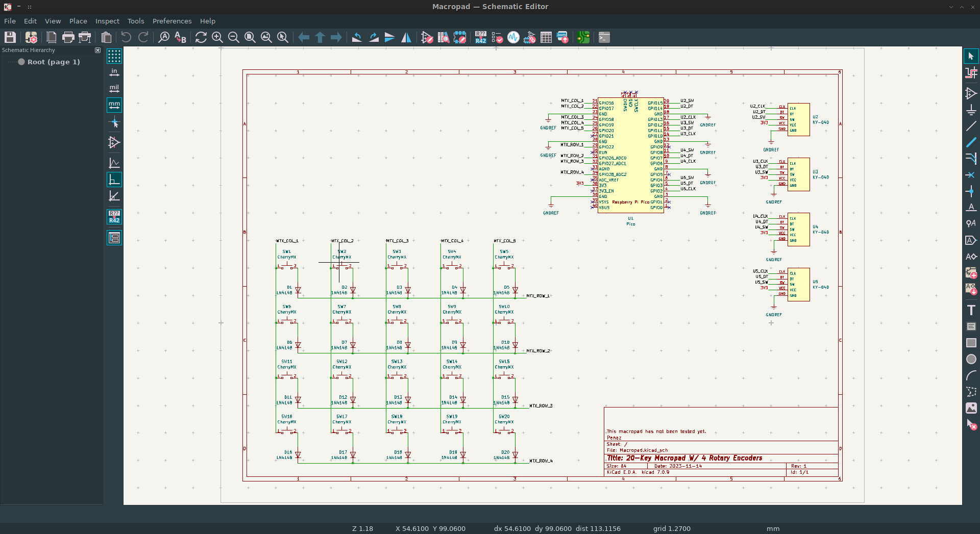
Task: Generate a Bill of Materials
Action: click(562, 37)
